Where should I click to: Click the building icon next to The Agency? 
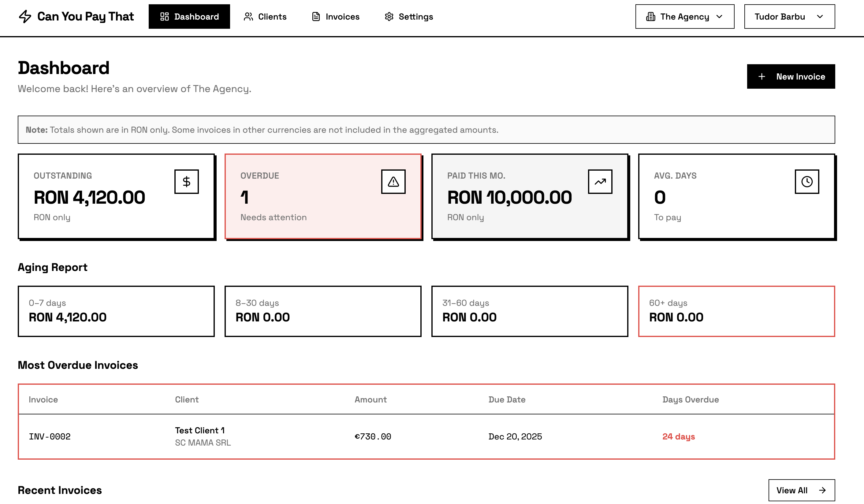tap(650, 16)
